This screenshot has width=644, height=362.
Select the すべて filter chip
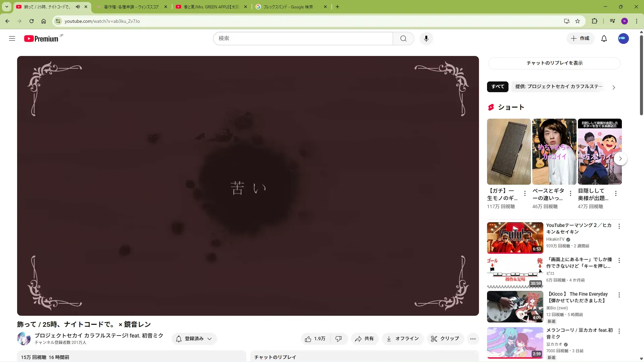[x=497, y=86]
